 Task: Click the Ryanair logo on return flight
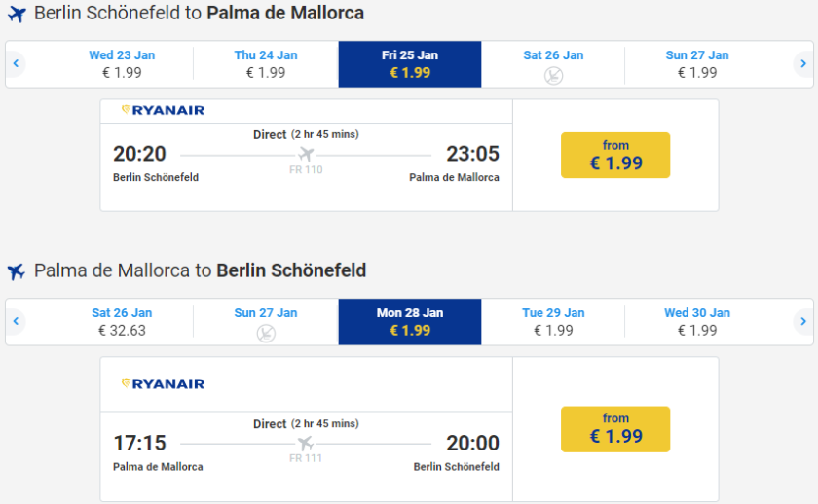[x=163, y=384]
